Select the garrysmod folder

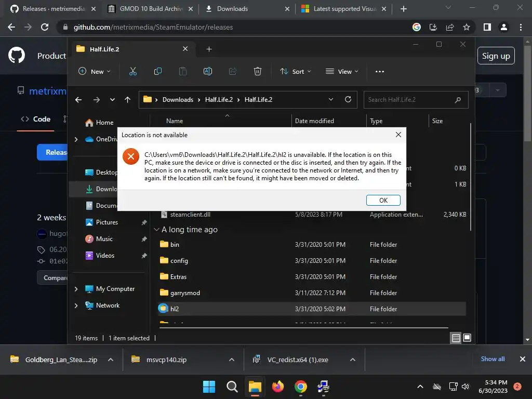click(312, 293)
